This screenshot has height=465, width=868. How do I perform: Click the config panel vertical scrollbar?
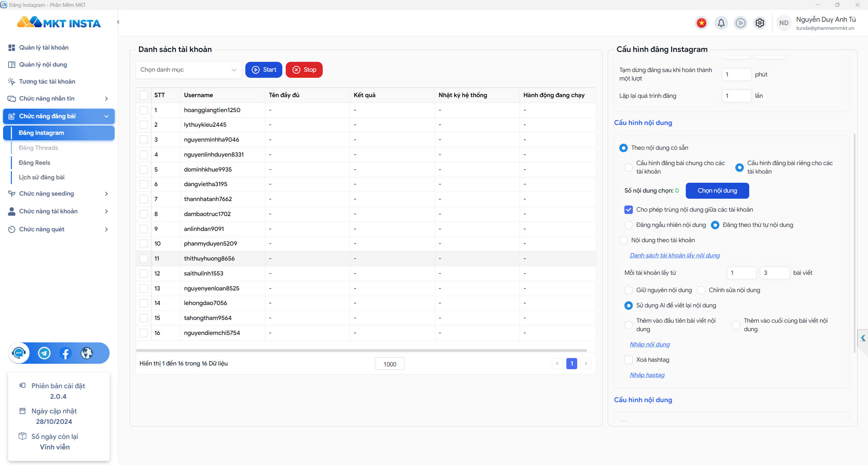[x=854, y=243]
